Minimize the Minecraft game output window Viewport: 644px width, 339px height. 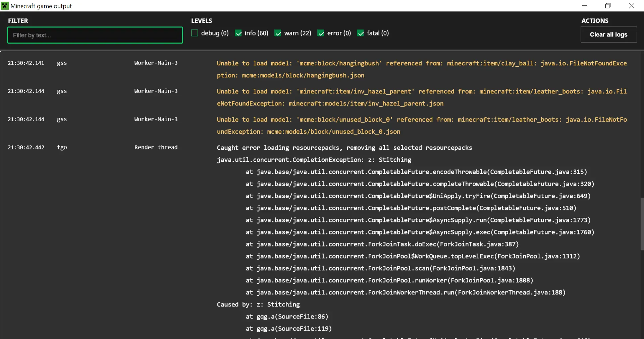[x=585, y=6]
